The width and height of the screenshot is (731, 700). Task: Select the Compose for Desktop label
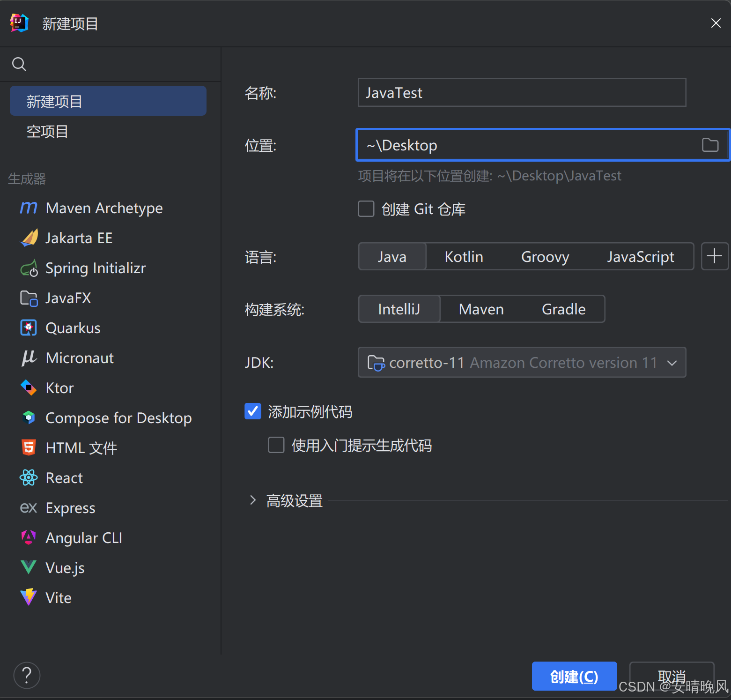[119, 418]
